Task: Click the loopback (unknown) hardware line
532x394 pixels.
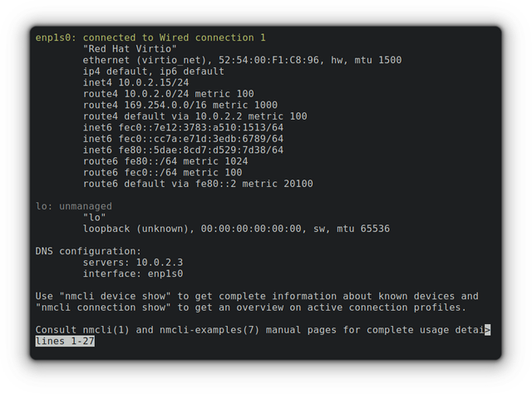Action: click(236, 229)
